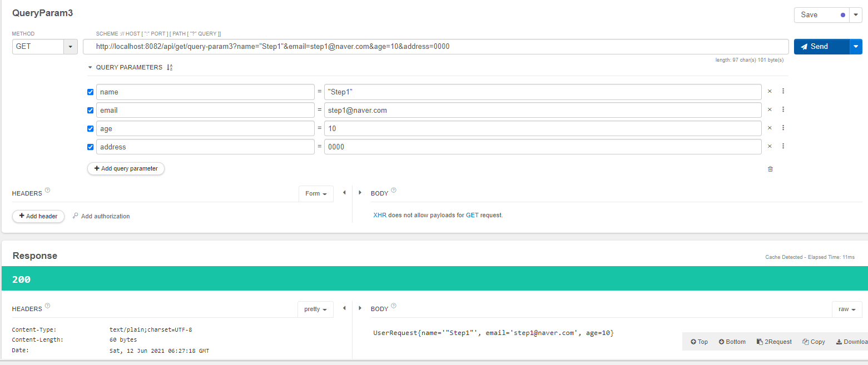
Task: Open help for request HEADERS
Action: coord(47,190)
